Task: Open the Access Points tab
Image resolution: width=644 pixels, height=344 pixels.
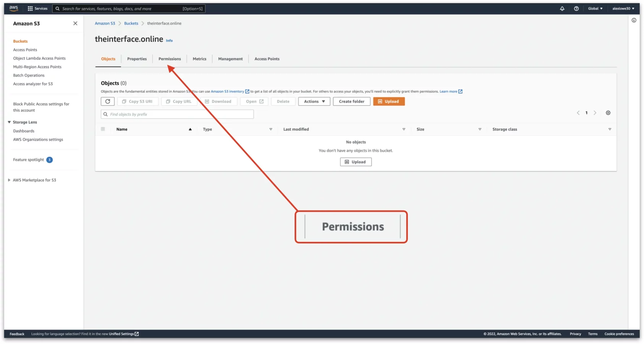Action: [x=267, y=59]
